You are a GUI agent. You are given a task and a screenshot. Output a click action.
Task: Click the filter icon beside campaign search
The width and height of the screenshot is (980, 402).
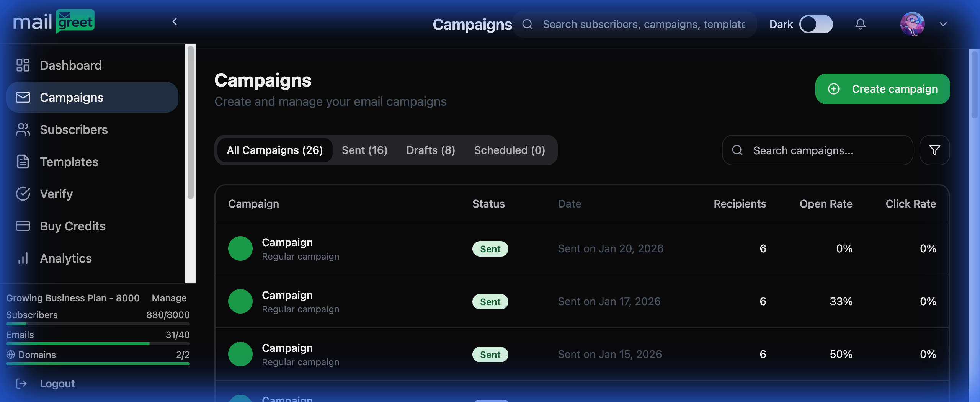coord(934,150)
